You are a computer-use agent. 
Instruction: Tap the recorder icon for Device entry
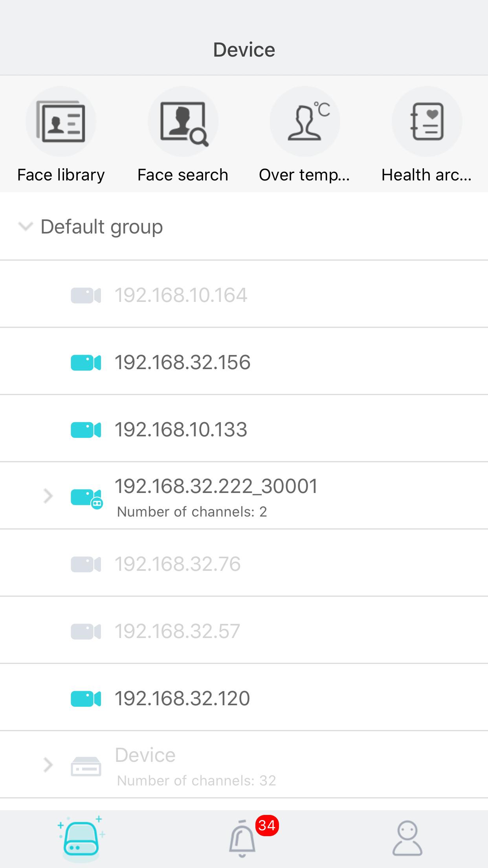(86, 767)
